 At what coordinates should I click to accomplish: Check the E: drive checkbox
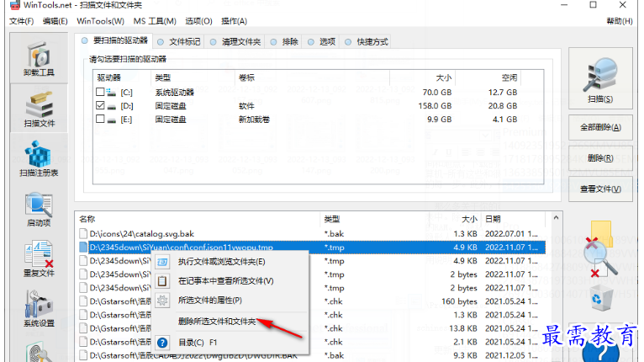pyautogui.click(x=100, y=119)
